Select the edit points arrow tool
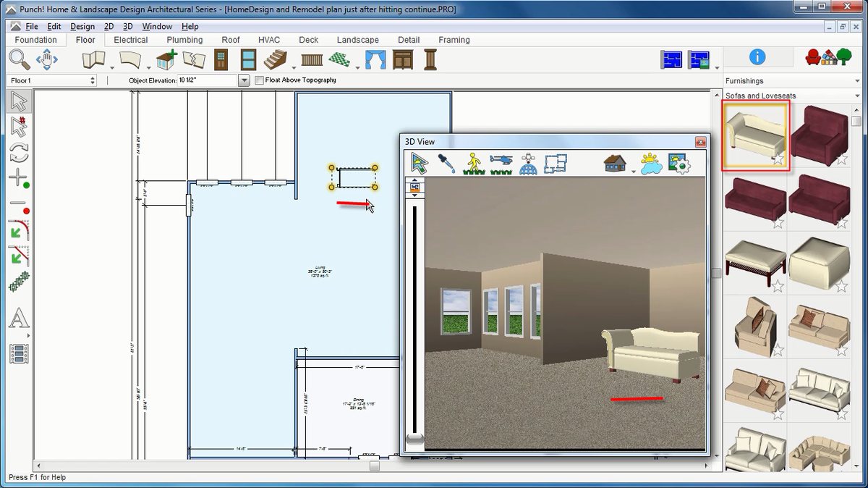The image size is (868, 488). tap(19, 127)
